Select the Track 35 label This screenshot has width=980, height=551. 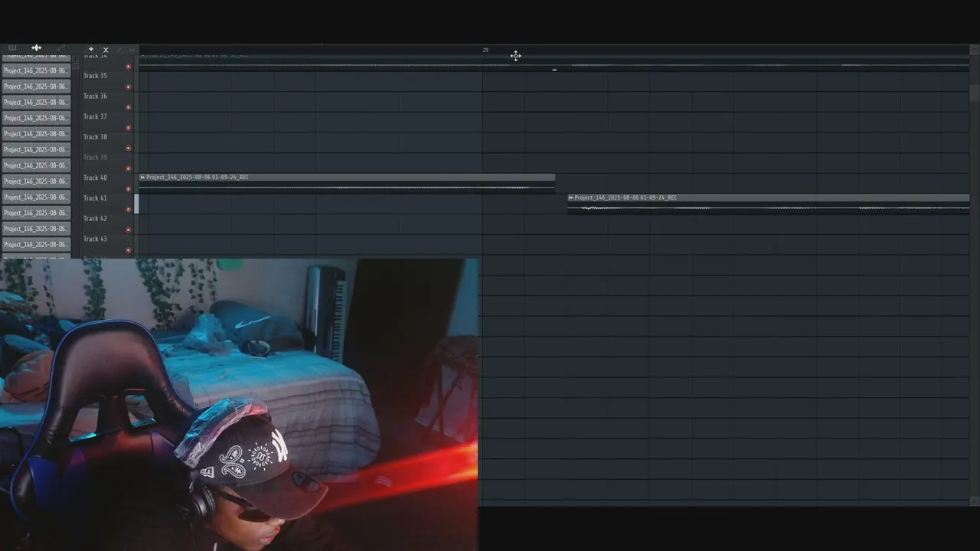click(x=95, y=76)
